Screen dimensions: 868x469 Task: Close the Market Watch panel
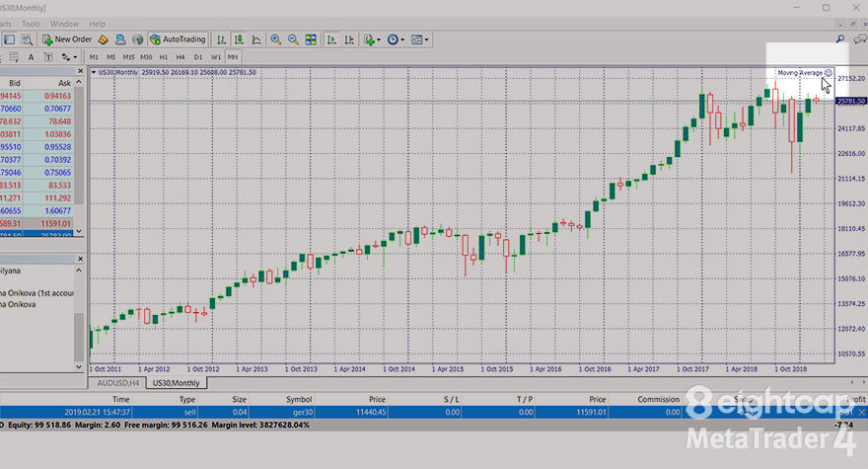80,71
